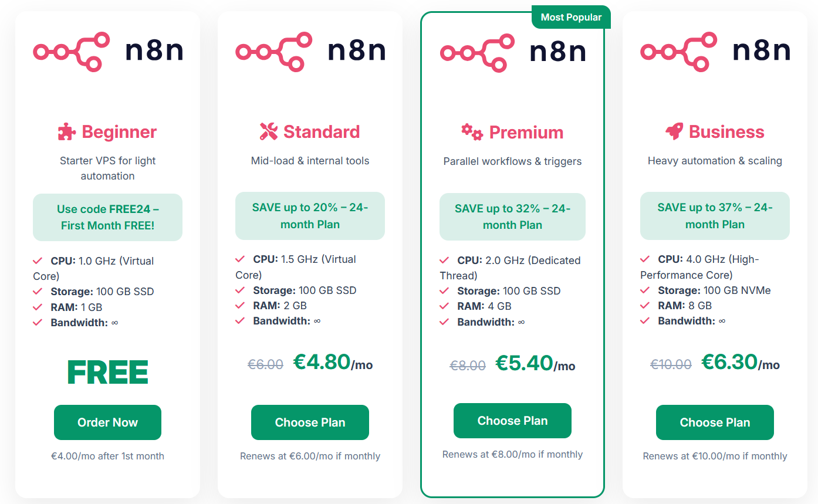Image resolution: width=818 pixels, height=504 pixels.
Task: Choose the Premium plan button
Action: click(x=512, y=421)
